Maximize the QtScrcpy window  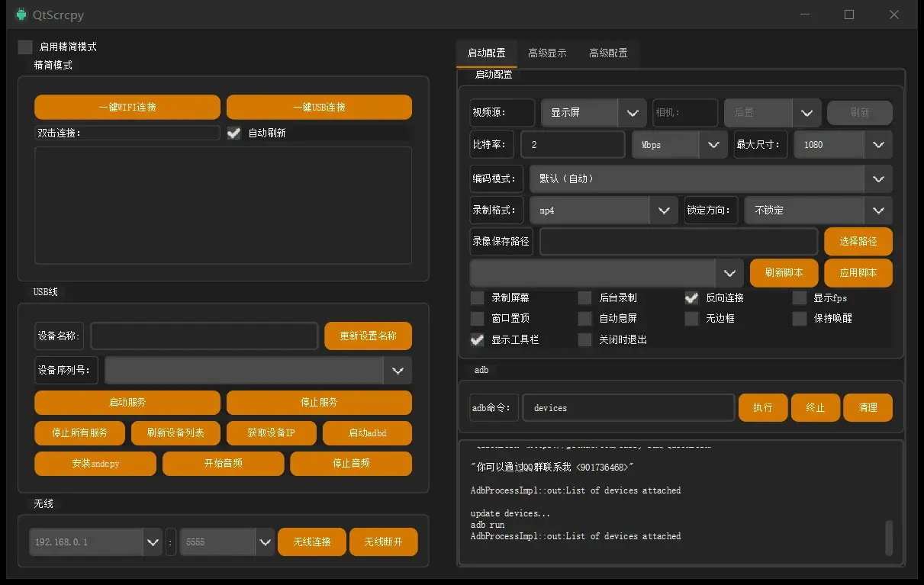tap(849, 14)
